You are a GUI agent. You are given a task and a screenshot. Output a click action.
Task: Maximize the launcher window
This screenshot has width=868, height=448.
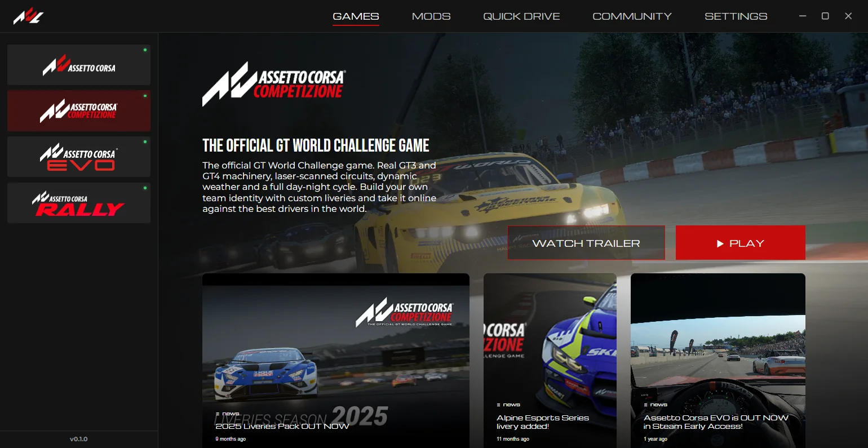[x=825, y=16]
